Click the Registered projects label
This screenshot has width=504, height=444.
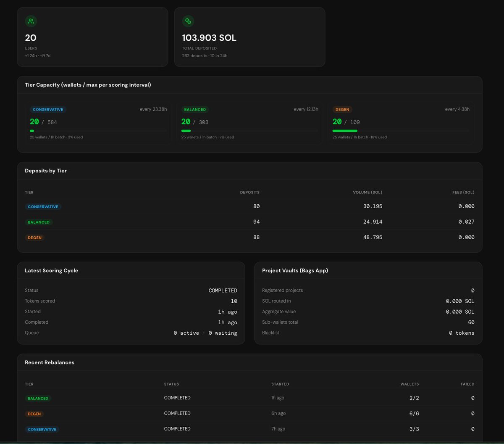(282, 291)
